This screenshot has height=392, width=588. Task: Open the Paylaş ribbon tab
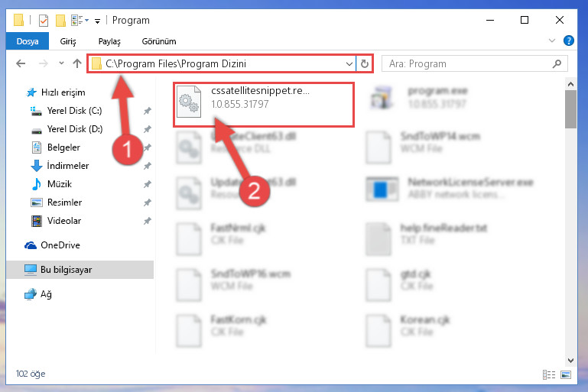(x=109, y=41)
